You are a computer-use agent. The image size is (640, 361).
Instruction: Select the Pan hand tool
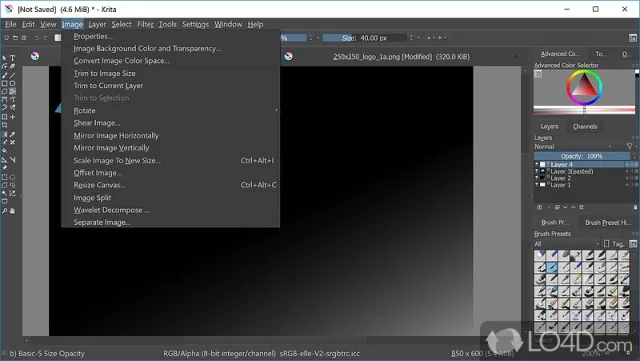13,211
